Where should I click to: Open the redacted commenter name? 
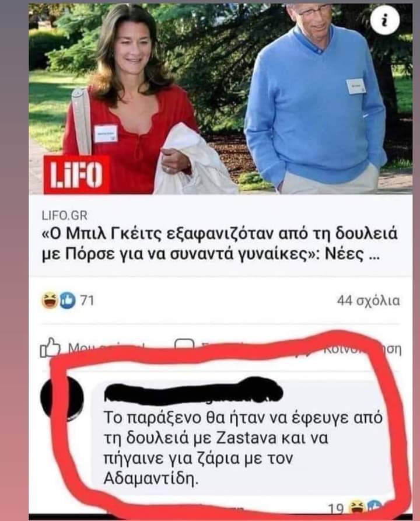[x=194, y=391]
